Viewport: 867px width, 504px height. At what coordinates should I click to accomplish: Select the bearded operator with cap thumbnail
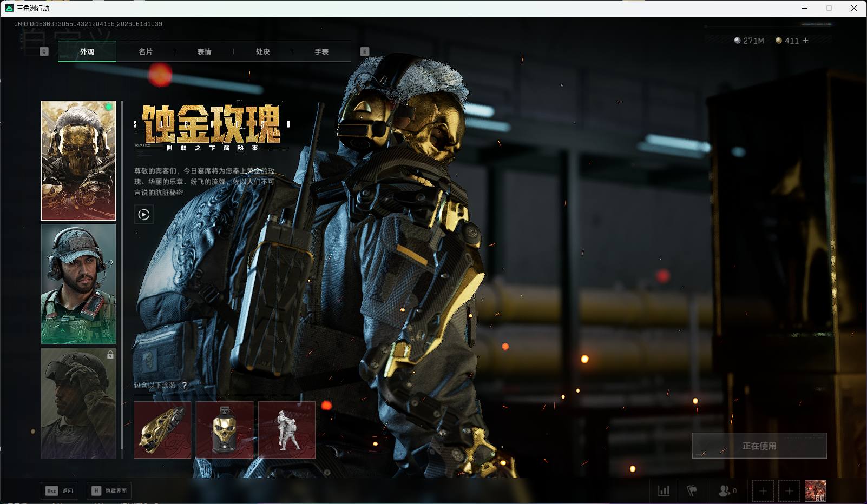pyautogui.click(x=78, y=284)
